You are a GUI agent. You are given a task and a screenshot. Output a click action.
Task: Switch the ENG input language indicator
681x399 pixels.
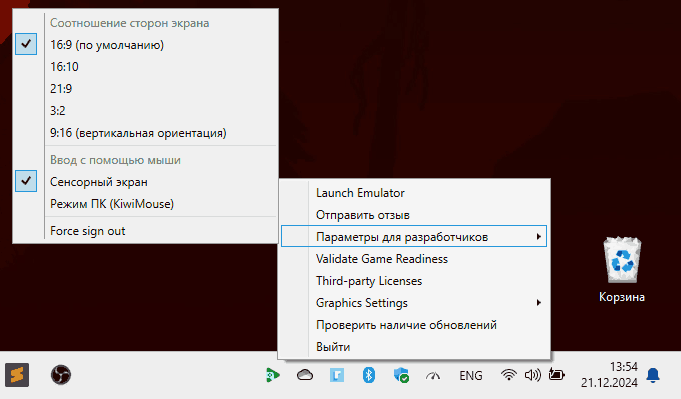coord(471,376)
